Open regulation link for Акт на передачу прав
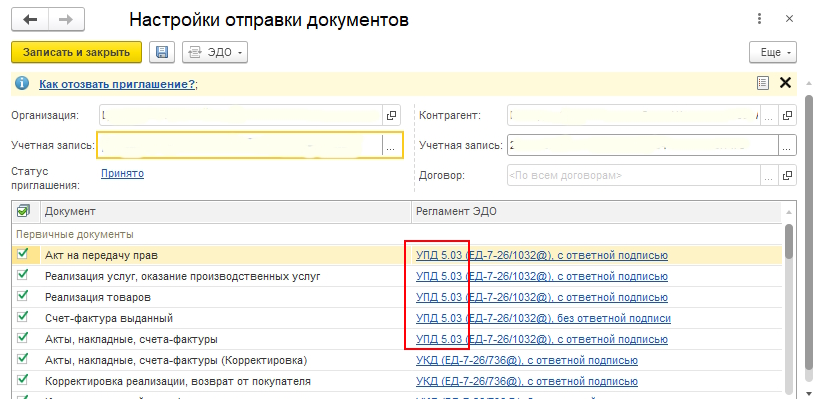Image resolution: width=815 pixels, height=399 pixels. 542,255
